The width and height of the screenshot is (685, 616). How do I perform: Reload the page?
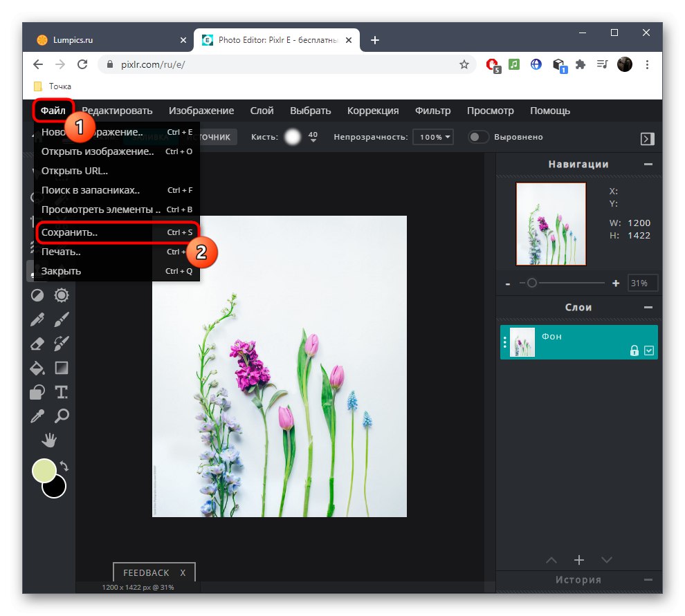coord(82,64)
